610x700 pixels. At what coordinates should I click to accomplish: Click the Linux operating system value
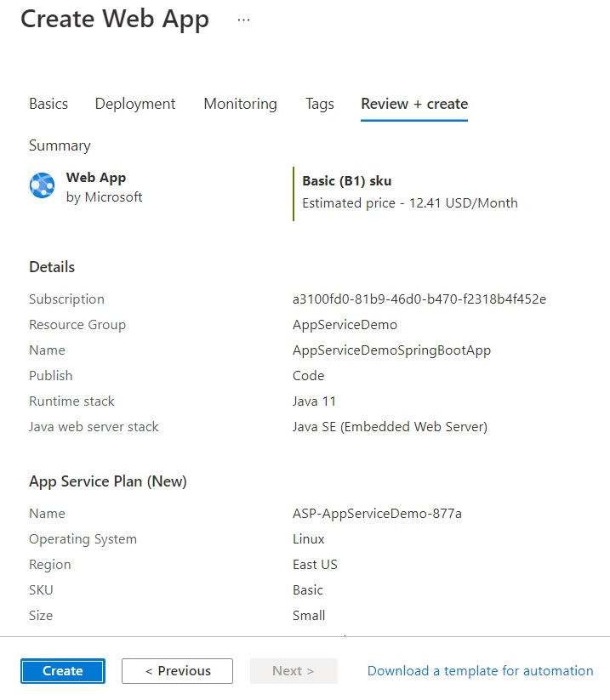click(x=309, y=539)
